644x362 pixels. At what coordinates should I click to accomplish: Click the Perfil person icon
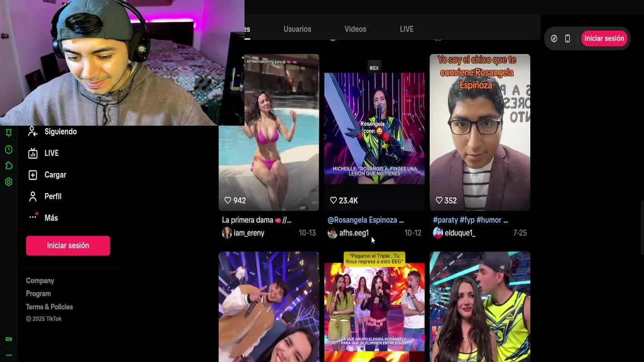click(33, 197)
